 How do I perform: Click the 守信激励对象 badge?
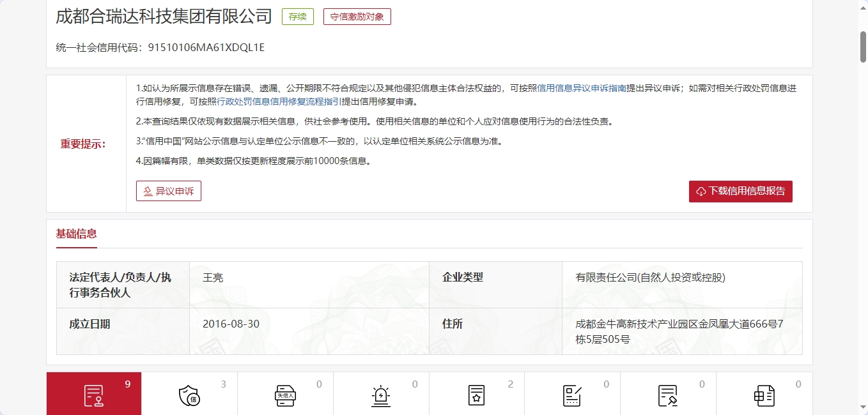click(x=357, y=17)
